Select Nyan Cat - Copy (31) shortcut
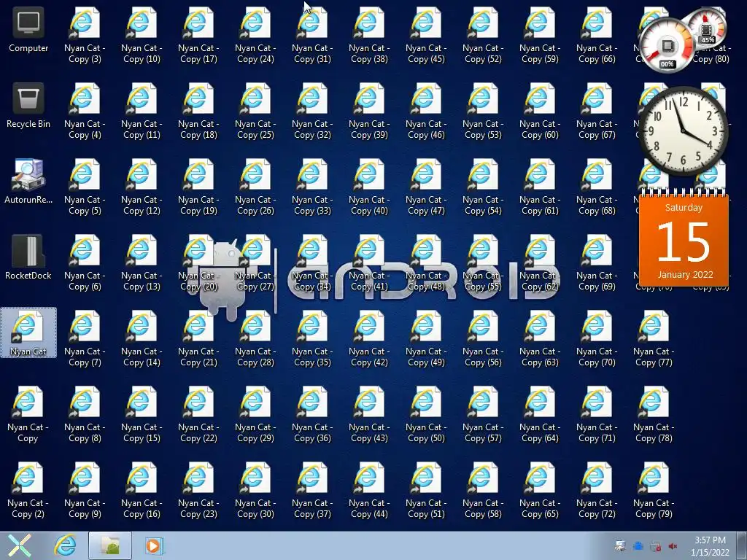Viewport: 747px width, 560px height. tap(312, 35)
